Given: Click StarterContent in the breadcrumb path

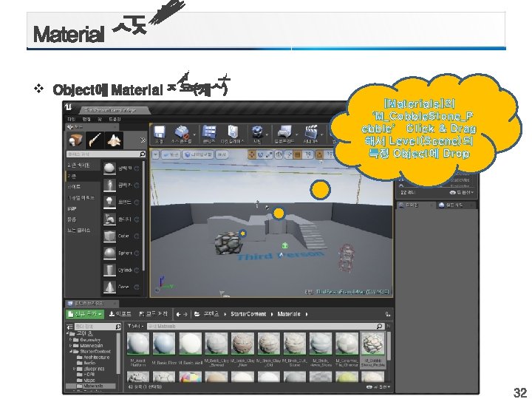Looking at the screenshot, I should click(x=248, y=314).
